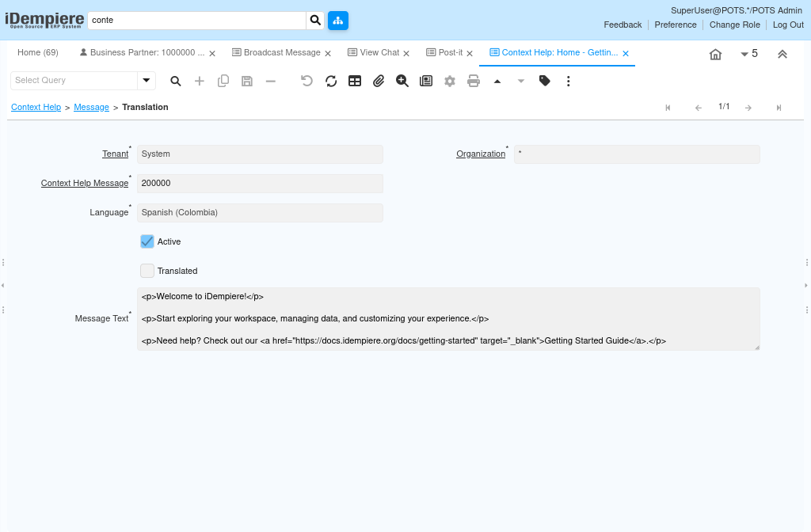Image resolution: width=811 pixels, height=532 pixels.
Task: Expand the open tabs list showing 5
Action: (x=749, y=54)
